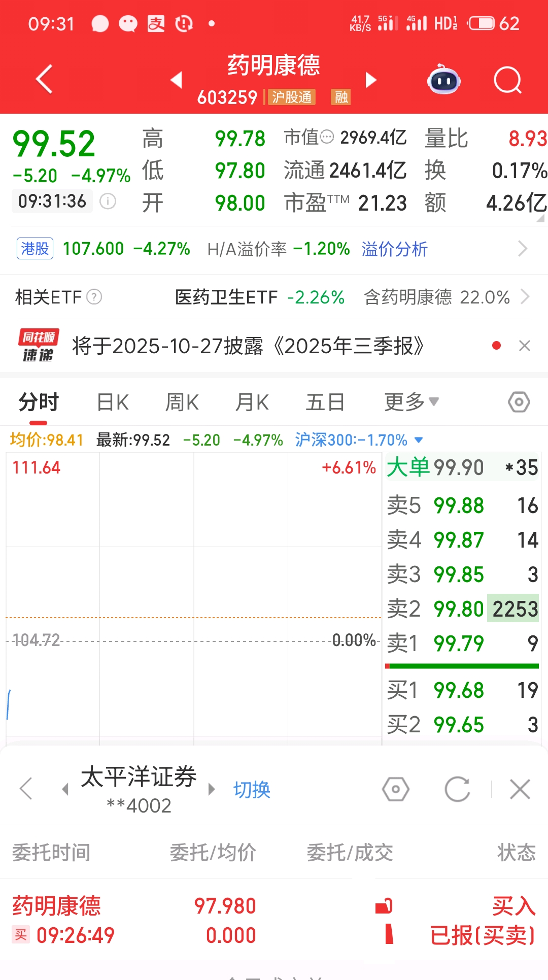Tap the order lock icon
548x980 pixels.
[x=384, y=906]
